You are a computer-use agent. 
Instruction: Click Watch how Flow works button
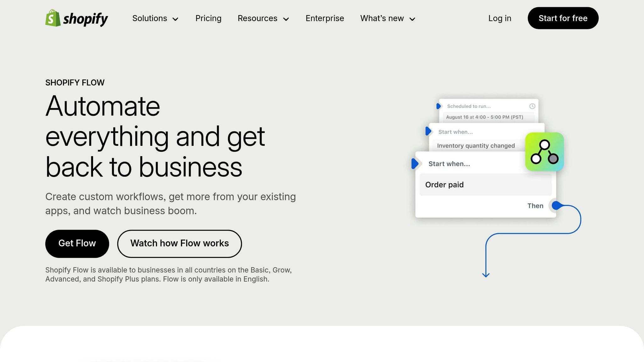tap(180, 244)
